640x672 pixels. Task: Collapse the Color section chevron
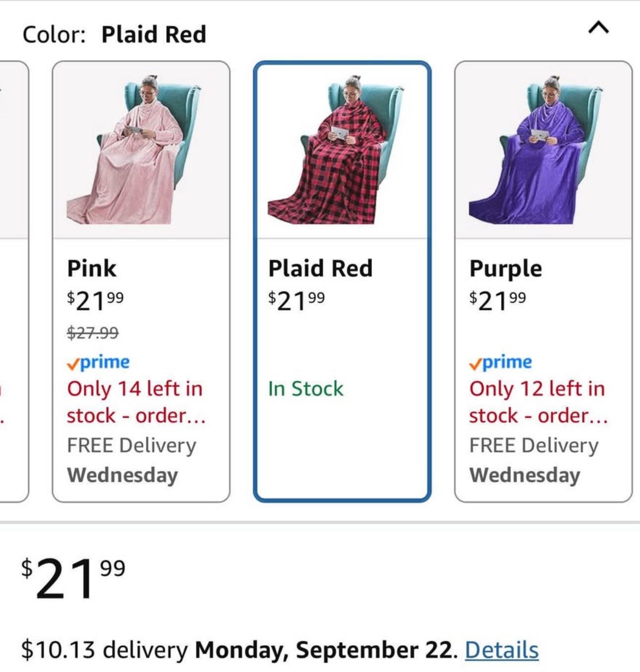598,28
